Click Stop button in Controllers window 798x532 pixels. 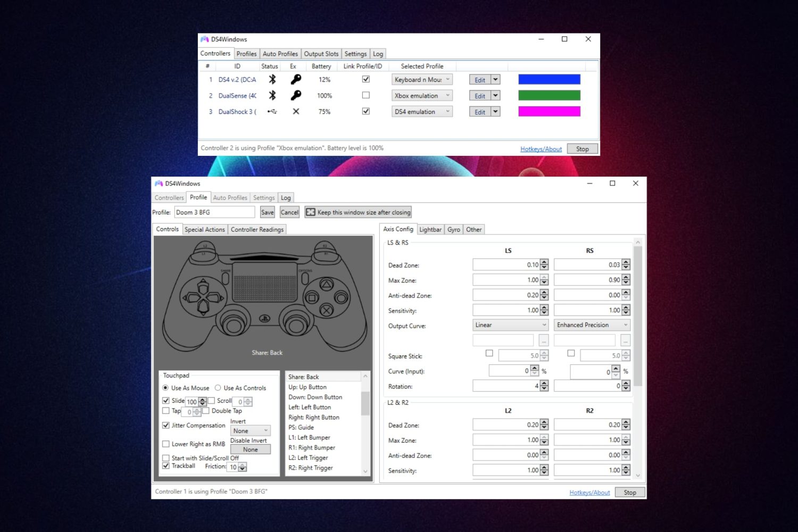pyautogui.click(x=583, y=149)
